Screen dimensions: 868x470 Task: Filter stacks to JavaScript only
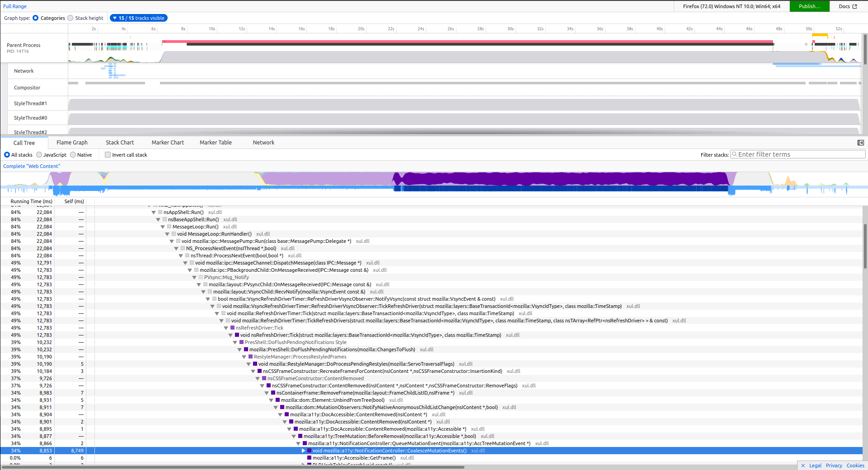pos(39,154)
